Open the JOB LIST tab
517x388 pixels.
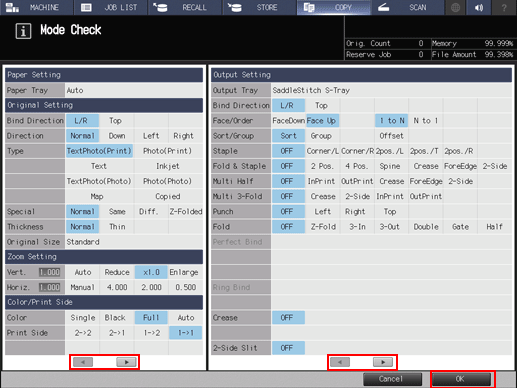[x=111, y=7]
